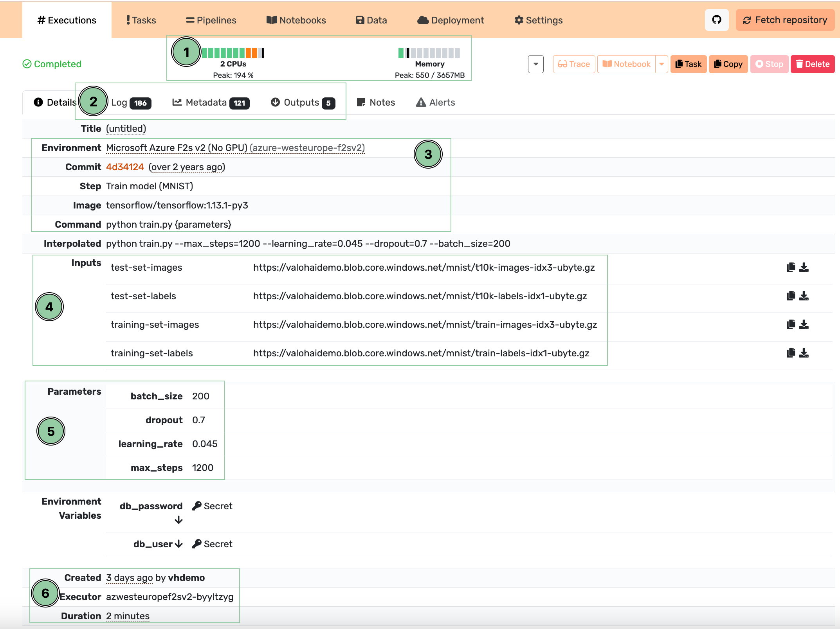
Task: Open commit 4d34124 link
Action: (x=125, y=167)
